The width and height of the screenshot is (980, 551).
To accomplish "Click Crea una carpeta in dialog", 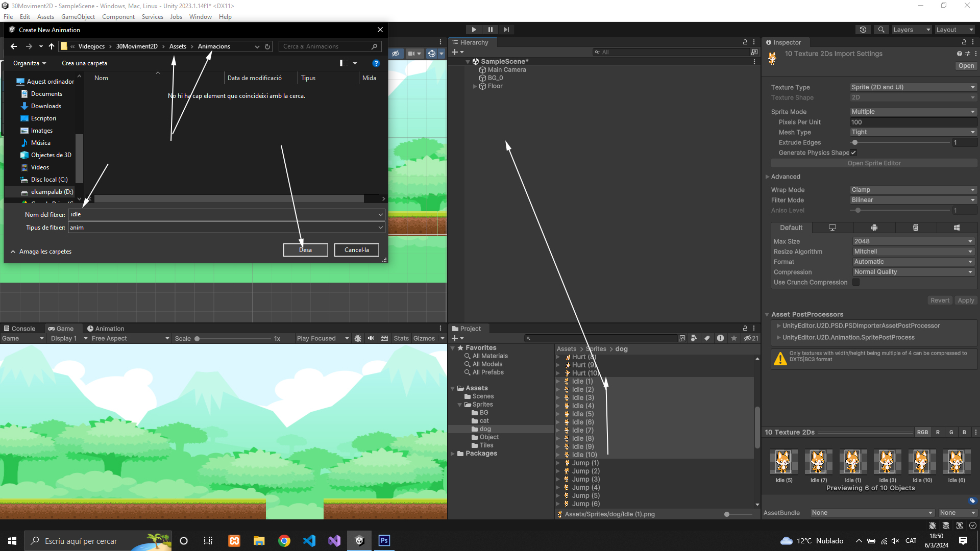I will click(84, 63).
